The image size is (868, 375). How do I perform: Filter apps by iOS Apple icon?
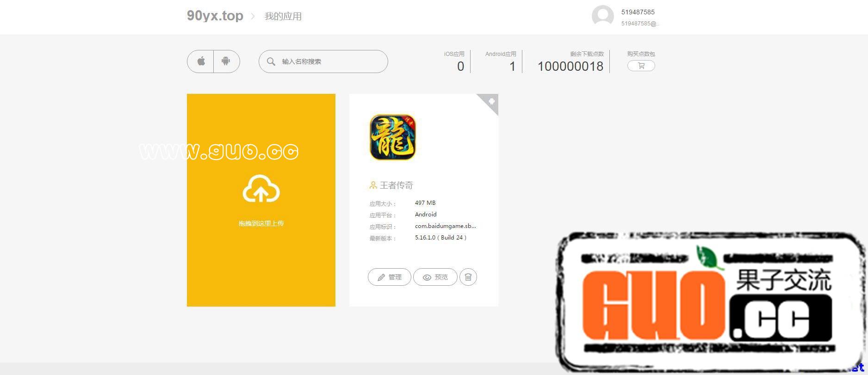click(201, 61)
